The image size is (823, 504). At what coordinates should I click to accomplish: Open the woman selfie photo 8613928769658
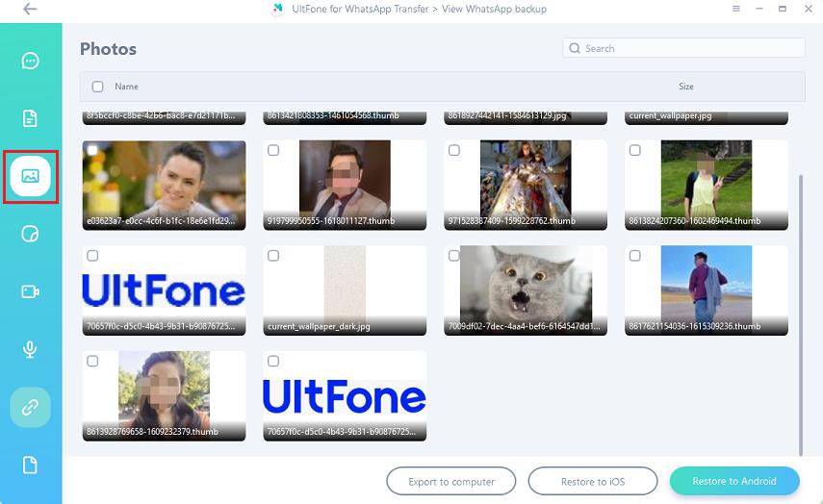point(164,395)
